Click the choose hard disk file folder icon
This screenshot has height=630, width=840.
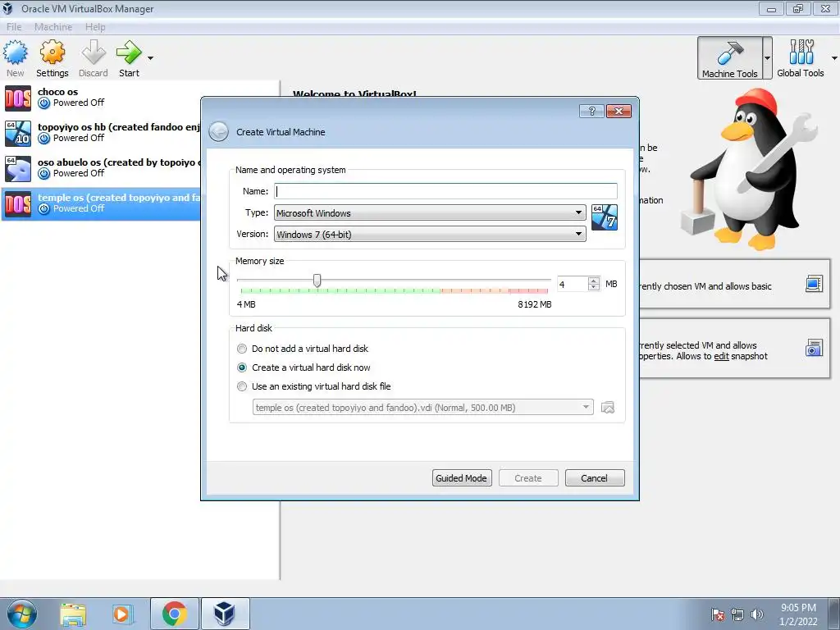coord(608,408)
